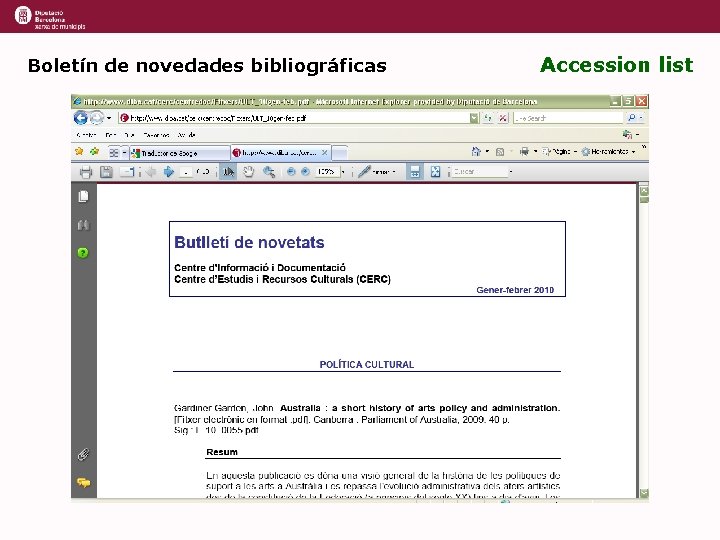Click the 'Butlletí de novetats' heading
The width and height of the screenshot is (720, 540).
(x=249, y=242)
